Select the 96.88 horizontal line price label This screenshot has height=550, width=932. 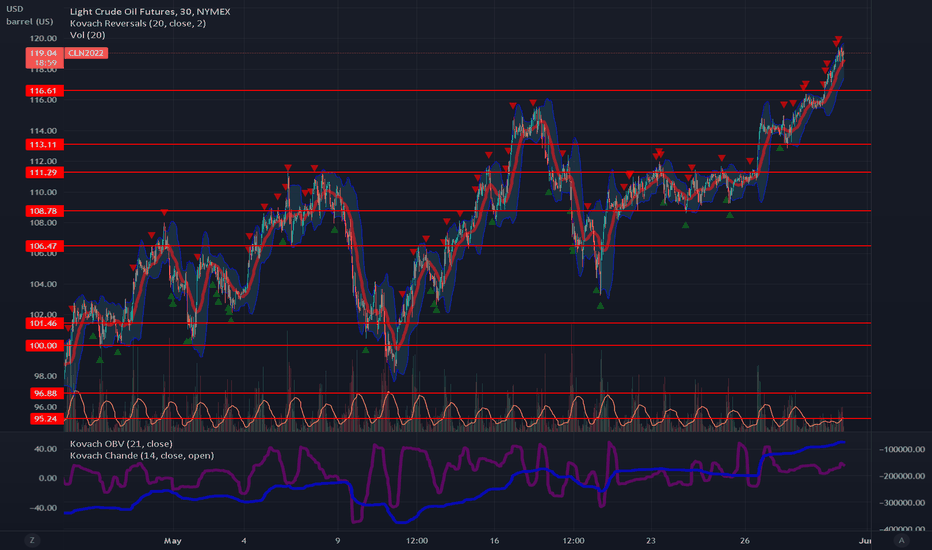pyautogui.click(x=46, y=393)
